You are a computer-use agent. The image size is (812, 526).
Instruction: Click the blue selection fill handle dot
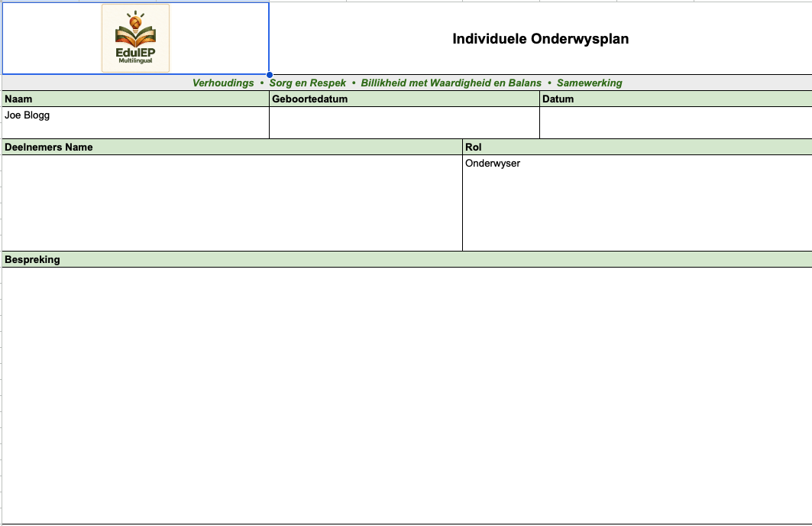pyautogui.click(x=270, y=75)
